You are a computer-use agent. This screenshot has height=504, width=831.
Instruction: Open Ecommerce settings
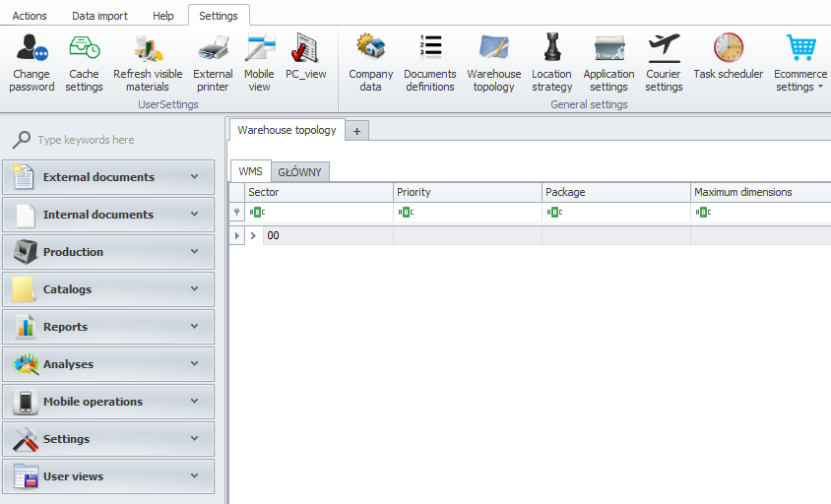point(800,62)
